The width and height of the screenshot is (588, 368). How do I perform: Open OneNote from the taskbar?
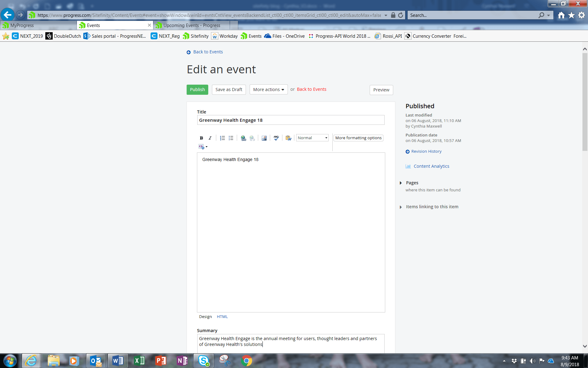(x=182, y=361)
